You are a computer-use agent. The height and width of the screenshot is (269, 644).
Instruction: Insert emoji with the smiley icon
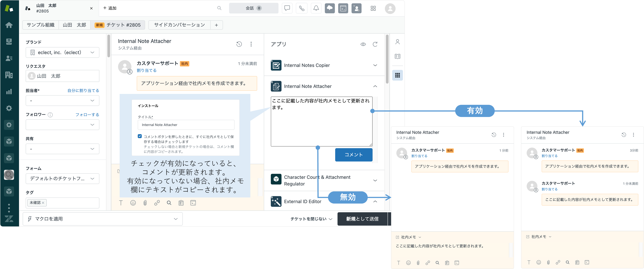click(x=133, y=203)
